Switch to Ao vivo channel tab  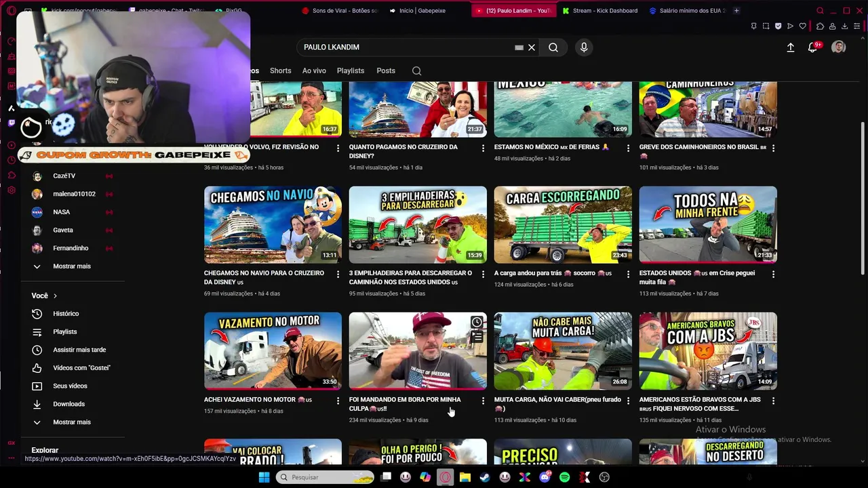(314, 70)
